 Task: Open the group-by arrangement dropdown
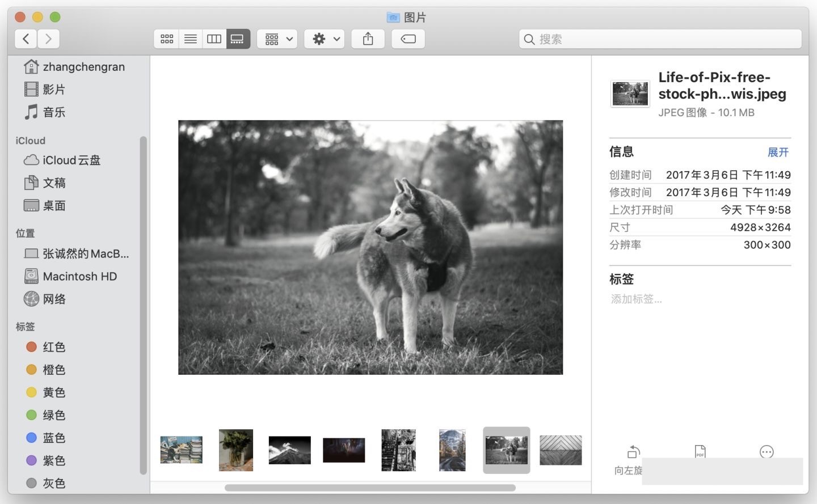pos(277,39)
